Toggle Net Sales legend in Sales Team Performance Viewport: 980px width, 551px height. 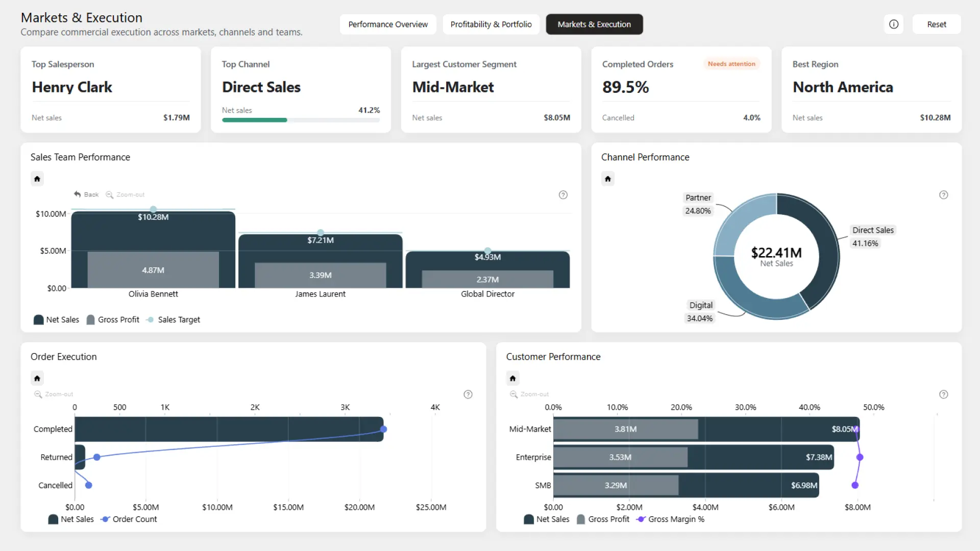pos(56,320)
